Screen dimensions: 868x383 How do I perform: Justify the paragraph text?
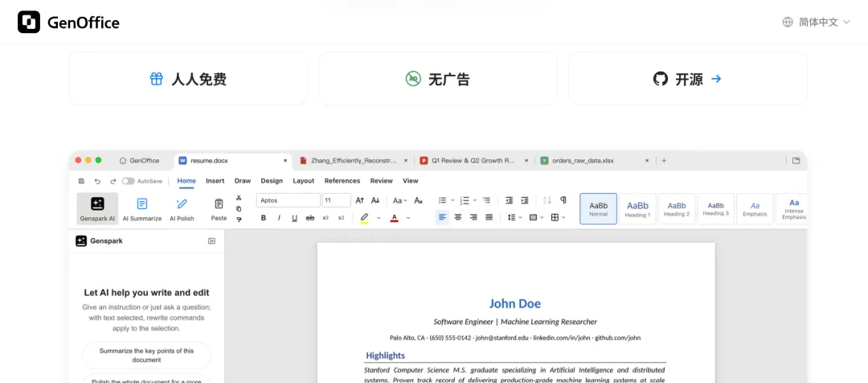coord(489,218)
